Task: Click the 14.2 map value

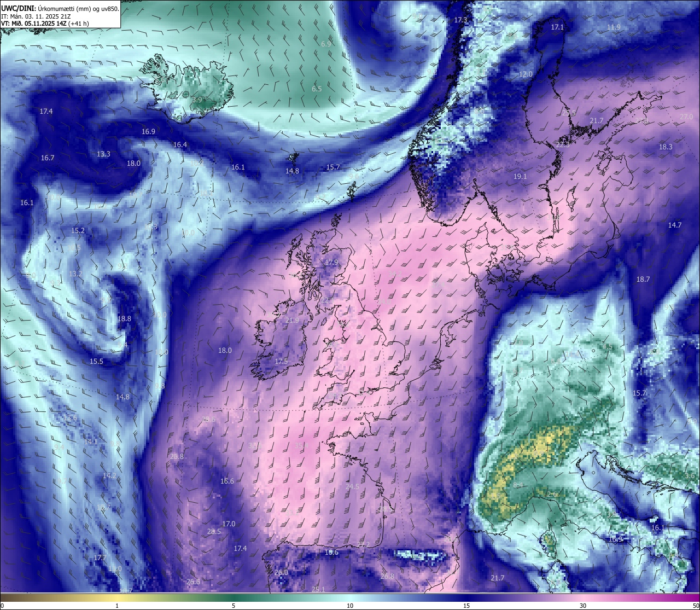Action: tap(109, 475)
